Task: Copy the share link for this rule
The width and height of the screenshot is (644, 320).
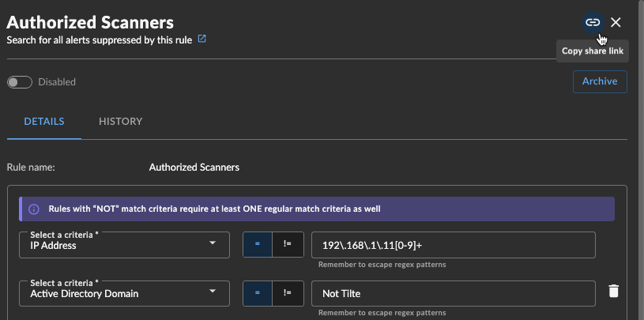Action: click(593, 22)
